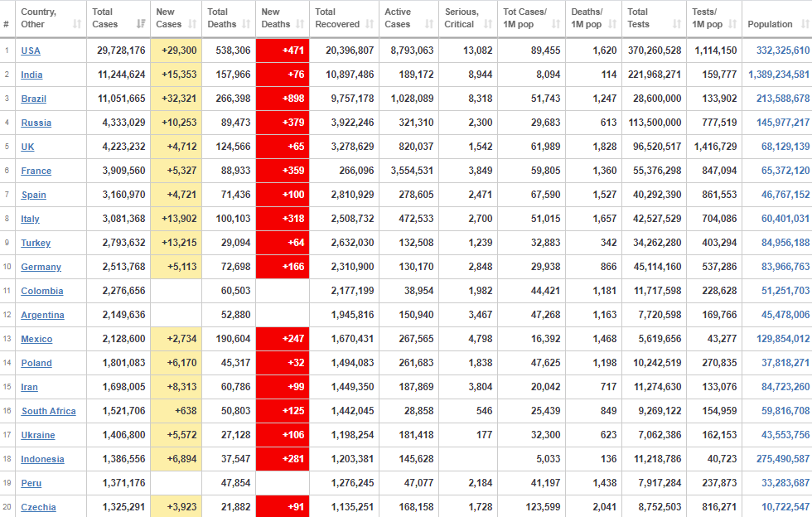
Task: Select USA new deaths cell +471
Action: 283,51
